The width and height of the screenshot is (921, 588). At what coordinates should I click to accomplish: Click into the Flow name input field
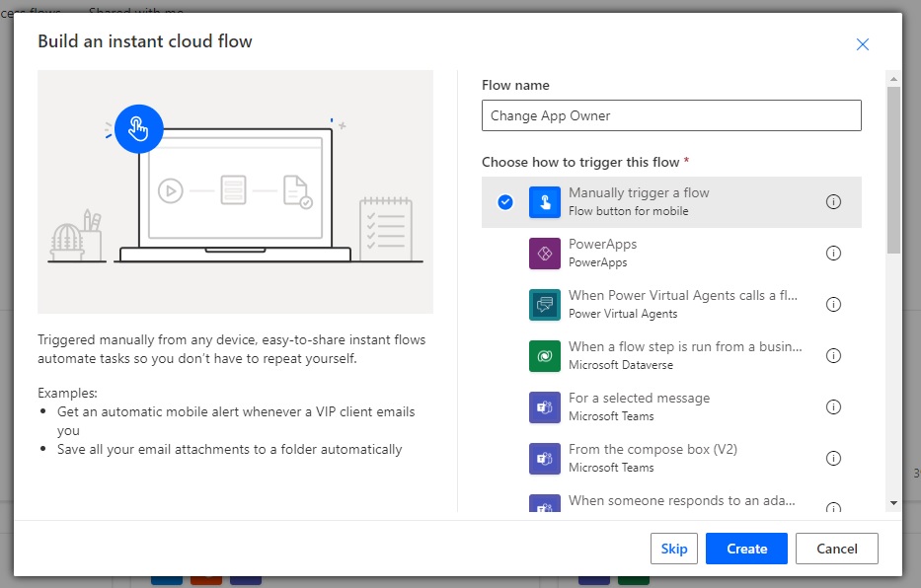coord(671,115)
